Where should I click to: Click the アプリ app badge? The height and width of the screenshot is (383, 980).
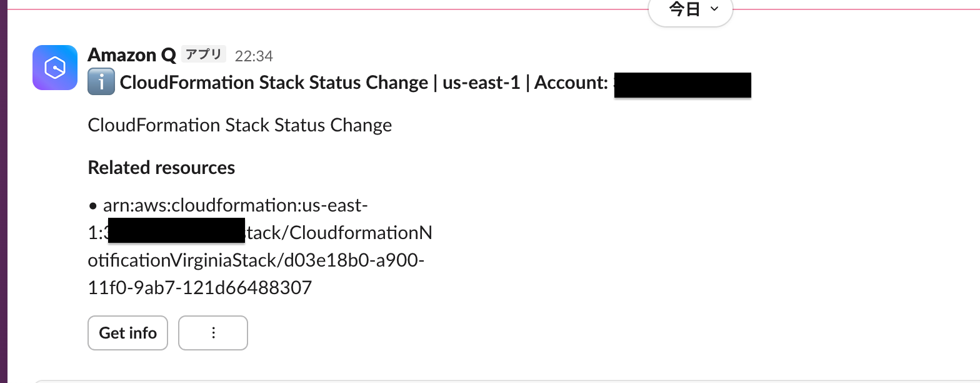(204, 54)
